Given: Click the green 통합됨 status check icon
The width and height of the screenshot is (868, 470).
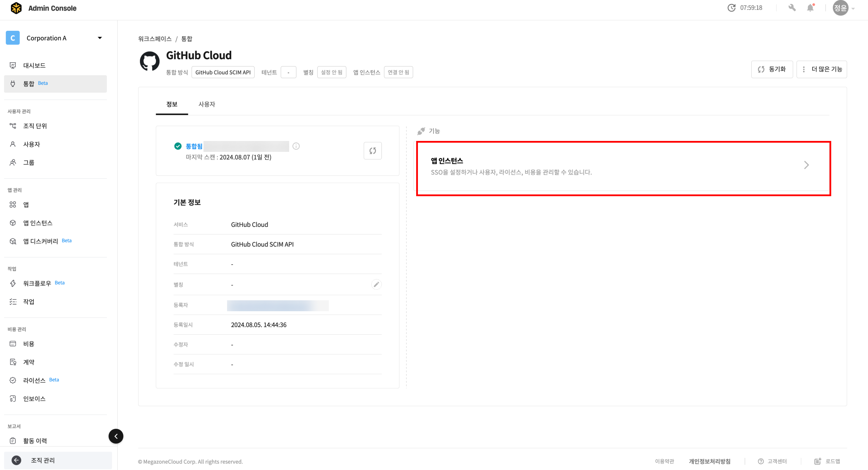Looking at the screenshot, I should coord(178,146).
